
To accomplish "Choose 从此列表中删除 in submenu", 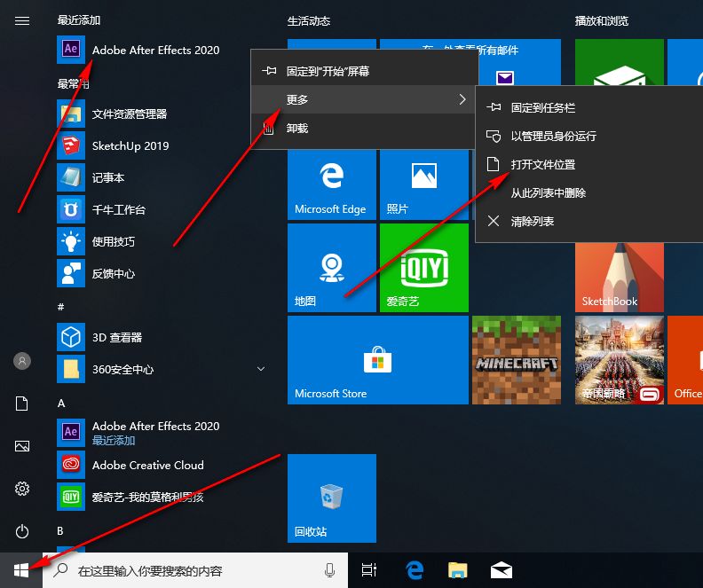I will pyautogui.click(x=589, y=193).
